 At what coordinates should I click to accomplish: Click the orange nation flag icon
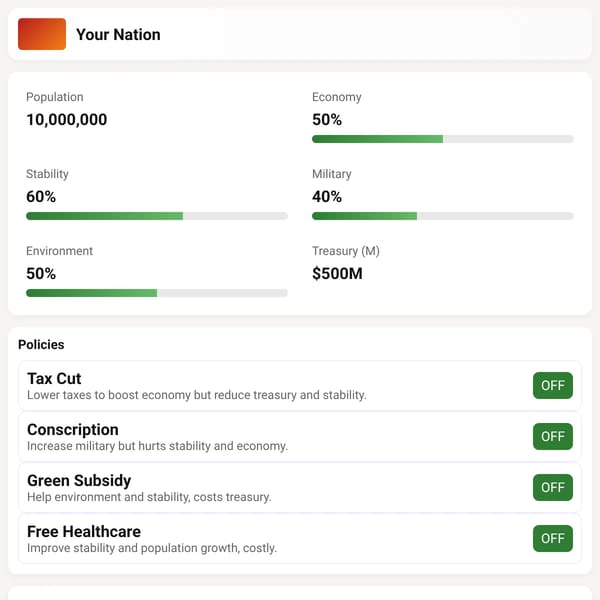click(x=42, y=34)
